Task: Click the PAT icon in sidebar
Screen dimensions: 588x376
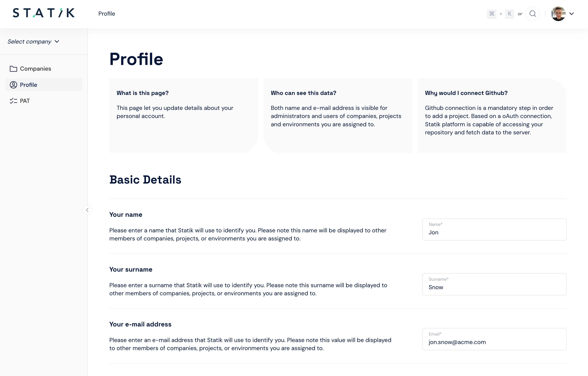Action: coord(13,101)
